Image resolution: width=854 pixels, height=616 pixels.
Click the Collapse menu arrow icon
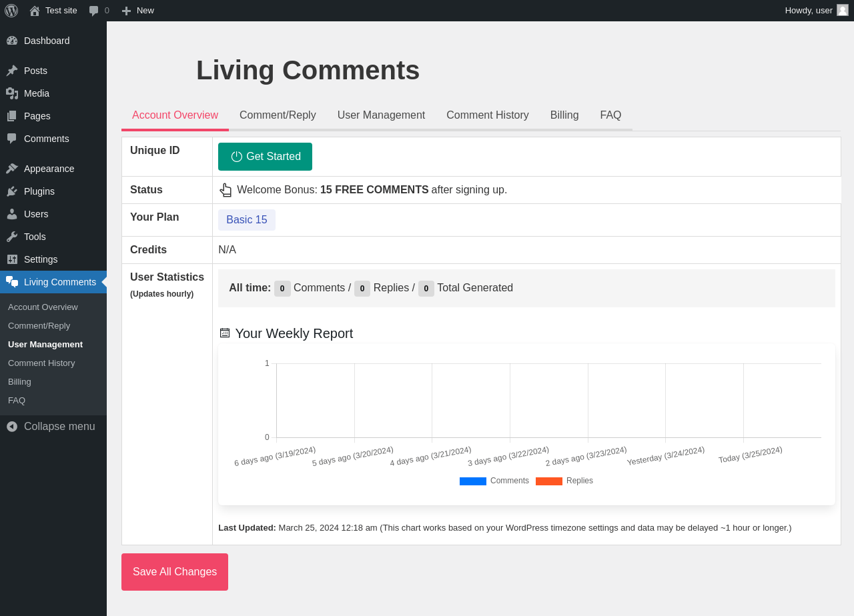12,427
